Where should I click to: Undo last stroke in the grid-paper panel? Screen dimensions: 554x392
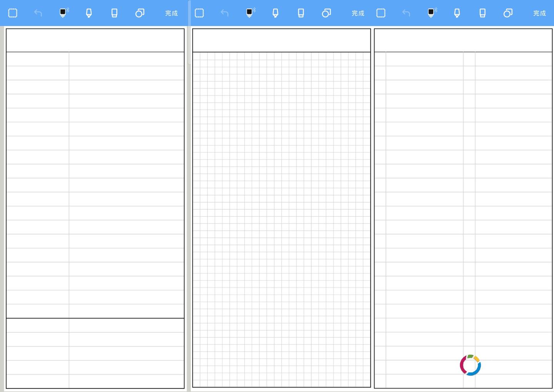225,13
